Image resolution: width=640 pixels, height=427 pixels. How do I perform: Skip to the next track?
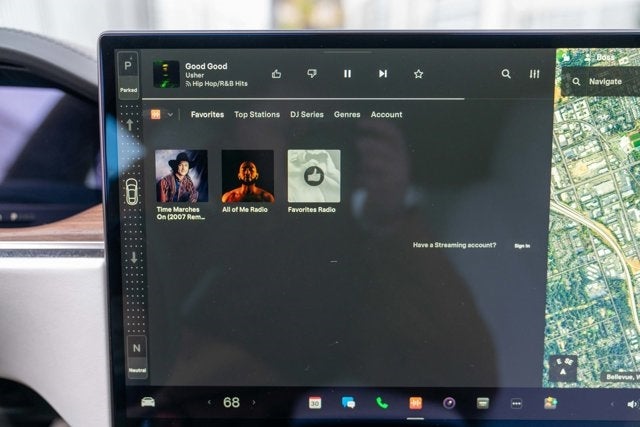[x=382, y=73]
